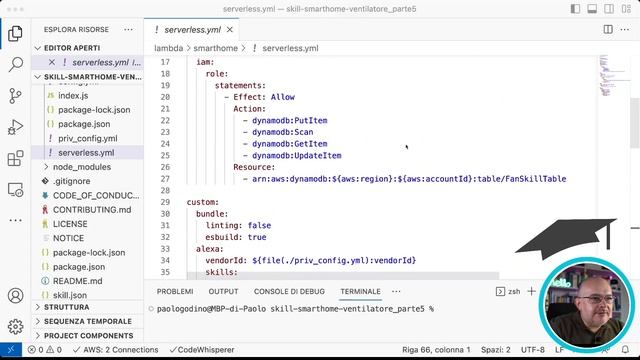Show additional views ellipsis in activity bar
This screenshot has width=640, height=360.
[x=15, y=220]
